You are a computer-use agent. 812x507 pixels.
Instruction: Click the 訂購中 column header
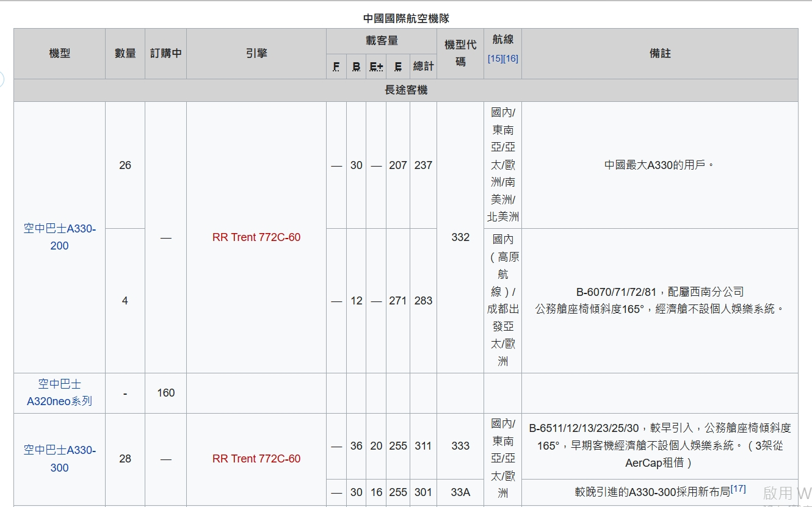coord(166,54)
